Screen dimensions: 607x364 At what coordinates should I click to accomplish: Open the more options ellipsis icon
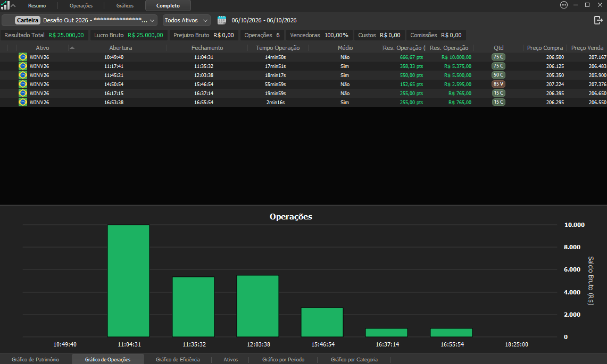pyautogui.click(x=564, y=5)
